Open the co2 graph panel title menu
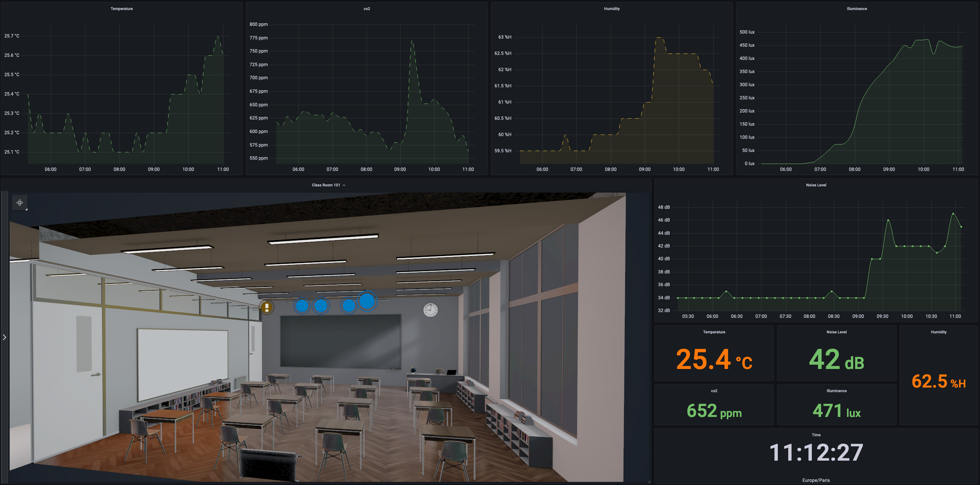This screenshot has width=980, height=485. [x=366, y=9]
